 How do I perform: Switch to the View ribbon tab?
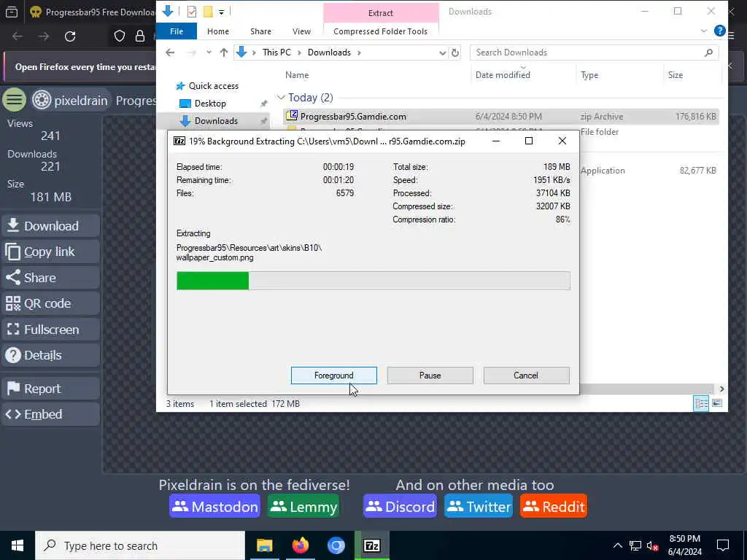301,31
